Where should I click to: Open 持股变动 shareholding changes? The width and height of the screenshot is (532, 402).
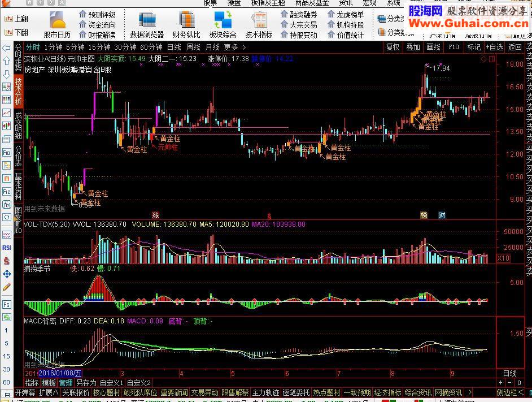tap(299, 35)
